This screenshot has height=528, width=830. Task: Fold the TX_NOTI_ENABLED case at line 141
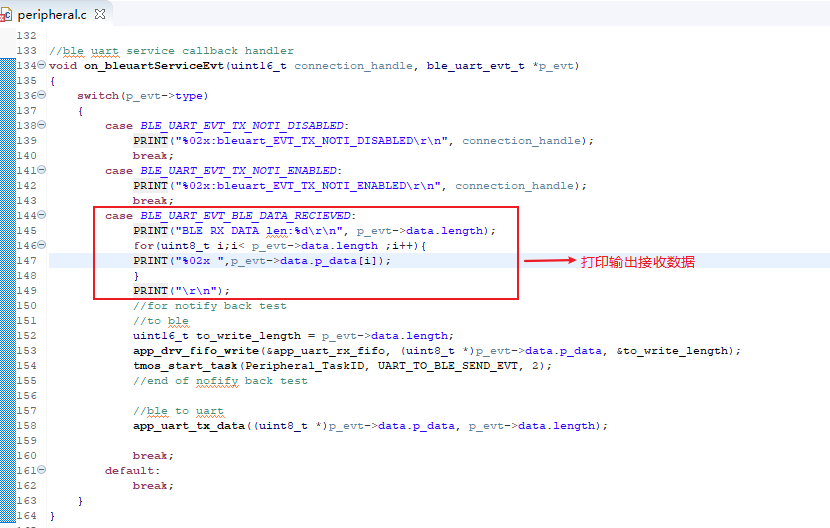point(42,170)
